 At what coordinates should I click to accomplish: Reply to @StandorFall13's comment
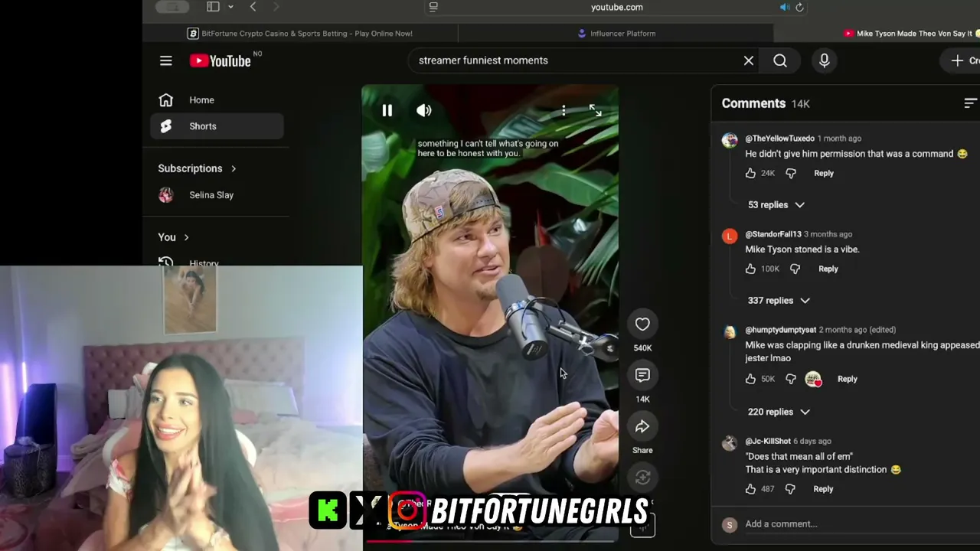tap(828, 269)
